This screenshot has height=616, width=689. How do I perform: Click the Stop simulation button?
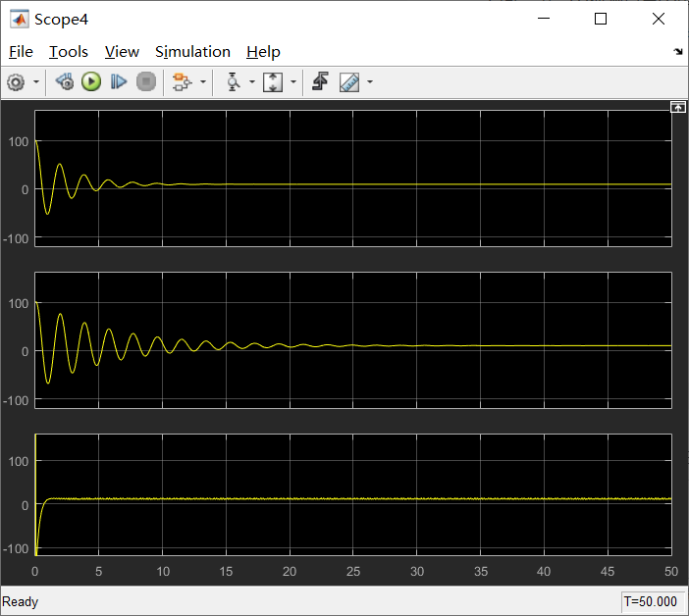146,82
